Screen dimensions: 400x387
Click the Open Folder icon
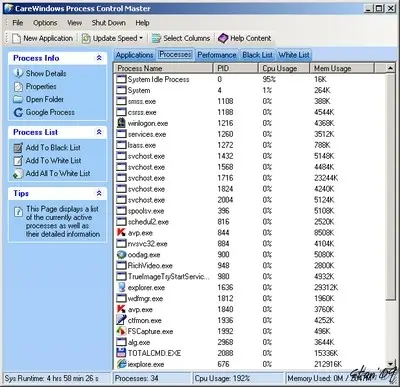point(18,99)
